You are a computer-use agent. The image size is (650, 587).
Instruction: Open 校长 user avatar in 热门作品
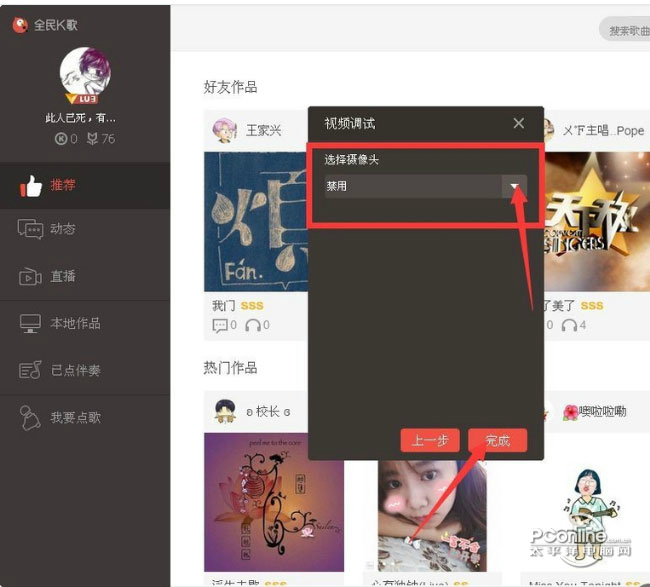[x=225, y=411]
